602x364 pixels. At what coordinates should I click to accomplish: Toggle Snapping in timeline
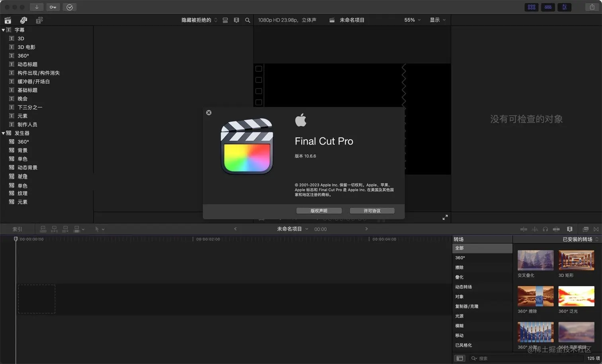556,229
